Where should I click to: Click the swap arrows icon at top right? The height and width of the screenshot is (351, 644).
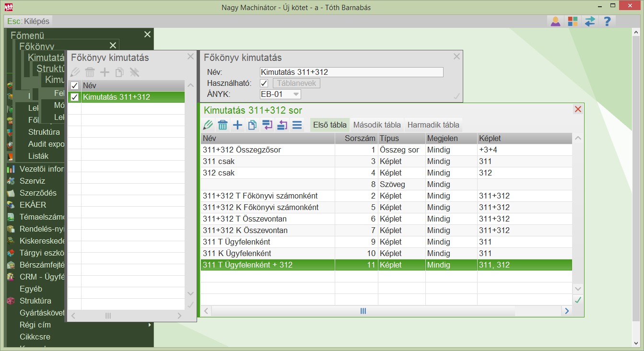point(590,21)
